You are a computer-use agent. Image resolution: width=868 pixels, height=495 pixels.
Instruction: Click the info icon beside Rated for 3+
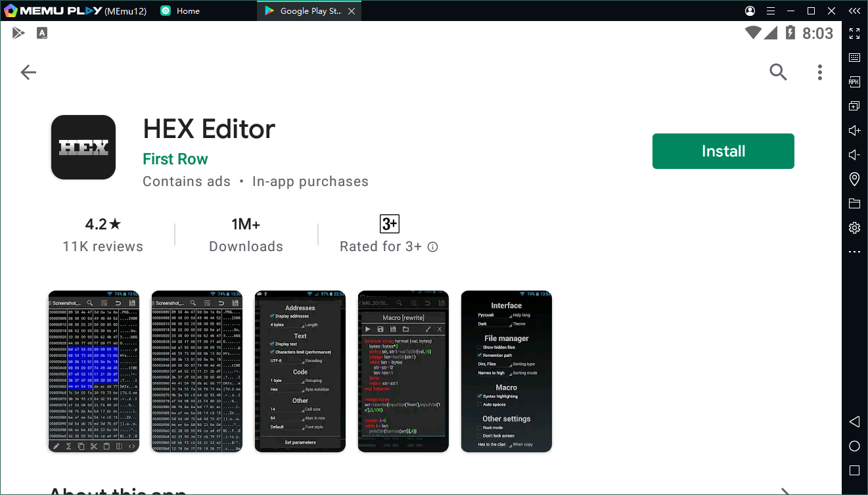432,247
